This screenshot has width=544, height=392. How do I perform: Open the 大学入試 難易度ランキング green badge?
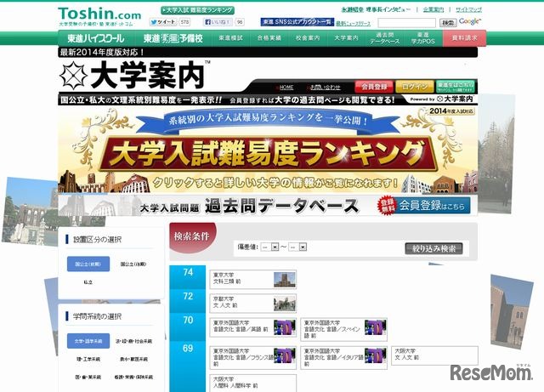(x=197, y=10)
